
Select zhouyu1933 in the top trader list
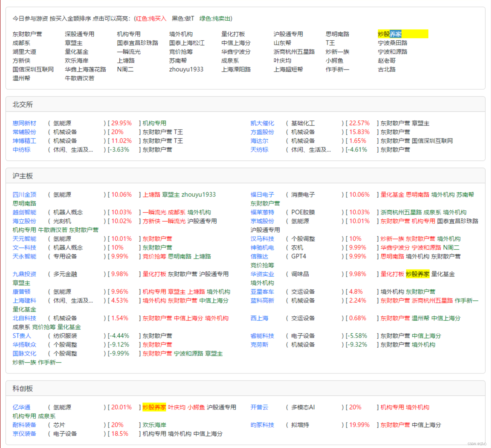pyautogui.click(x=186, y=69)
